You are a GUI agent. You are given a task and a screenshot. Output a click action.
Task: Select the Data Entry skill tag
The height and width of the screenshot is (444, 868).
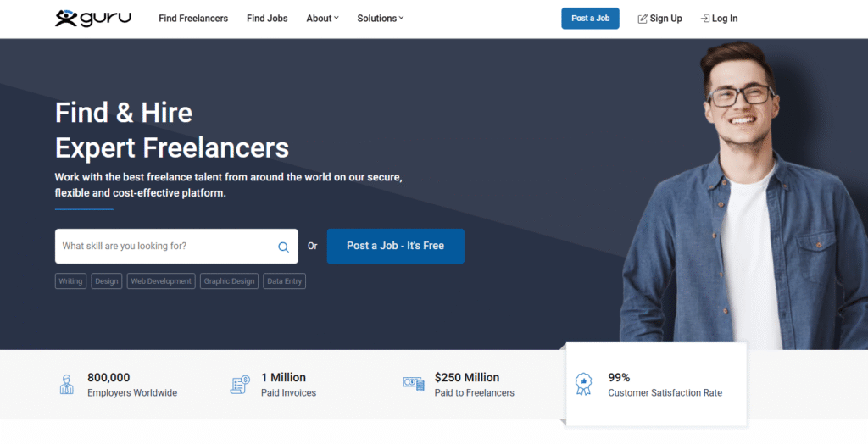tap(285, 281)
